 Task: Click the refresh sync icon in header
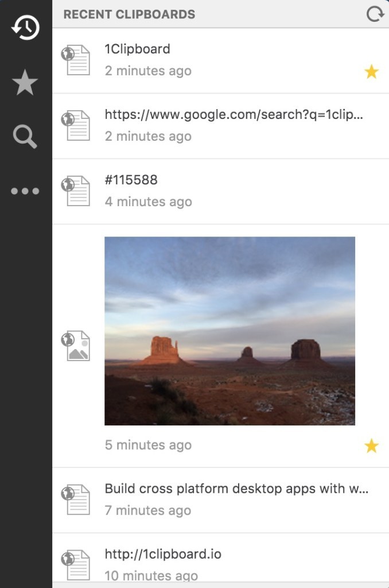click(375, 14)
